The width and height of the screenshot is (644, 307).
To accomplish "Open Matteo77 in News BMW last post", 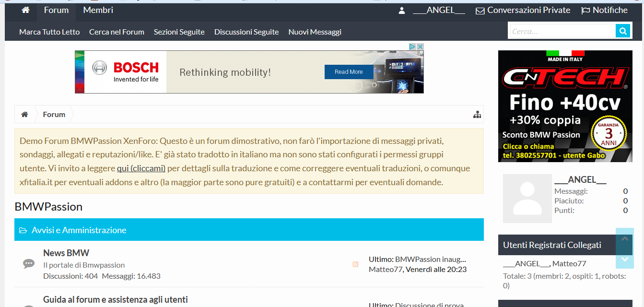I will tap(386, 270).
